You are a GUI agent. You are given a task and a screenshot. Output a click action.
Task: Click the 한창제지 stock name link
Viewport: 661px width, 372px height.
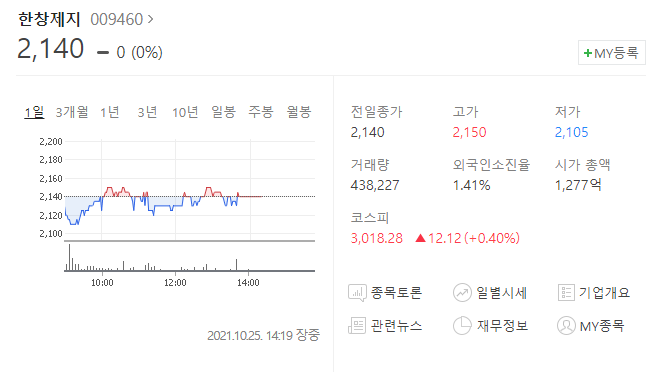coord(49,19)
